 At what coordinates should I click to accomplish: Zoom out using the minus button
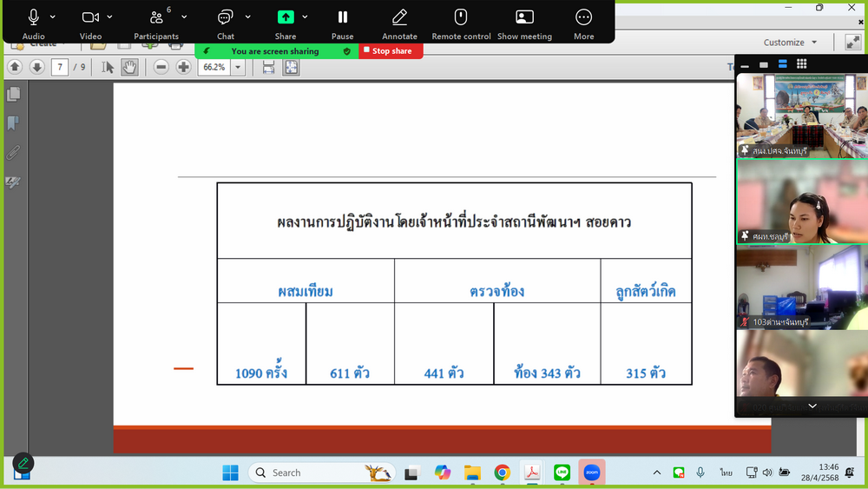161,67
